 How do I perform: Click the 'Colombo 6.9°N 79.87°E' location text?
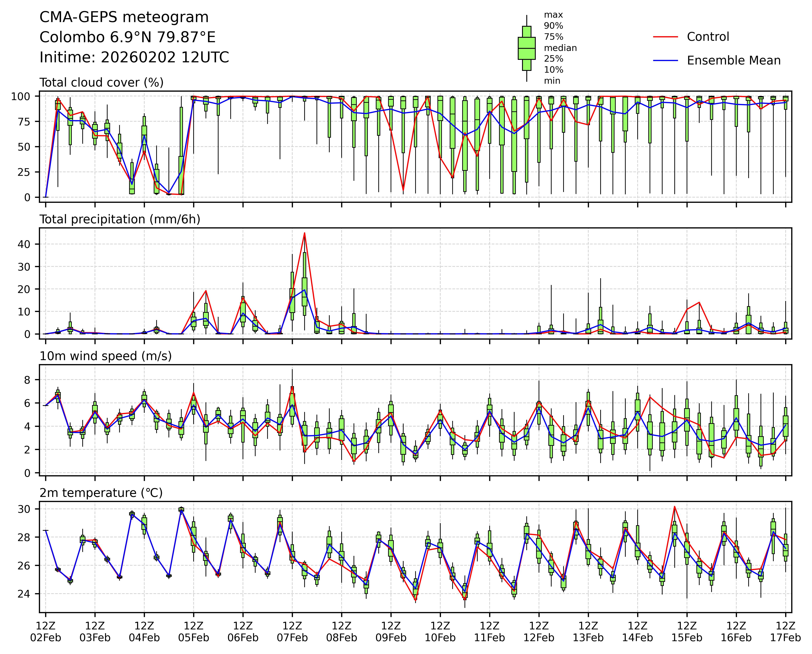(127, 37)
